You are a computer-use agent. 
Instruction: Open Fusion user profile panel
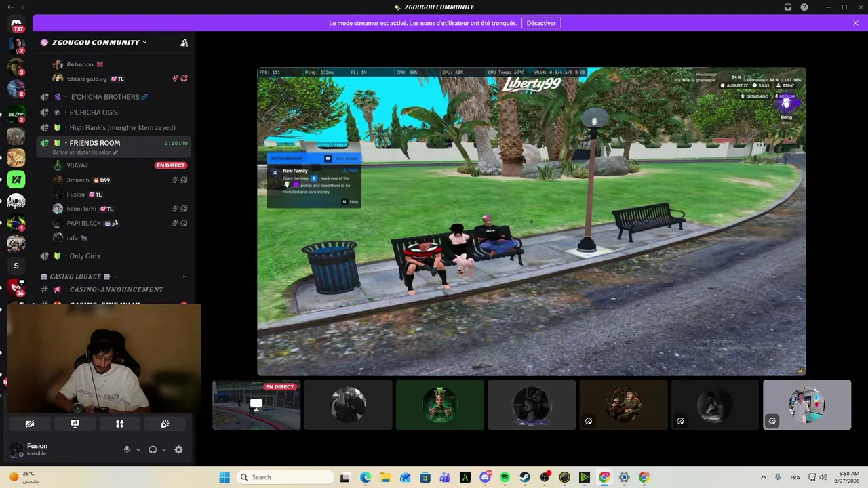(x=61, y=449)
